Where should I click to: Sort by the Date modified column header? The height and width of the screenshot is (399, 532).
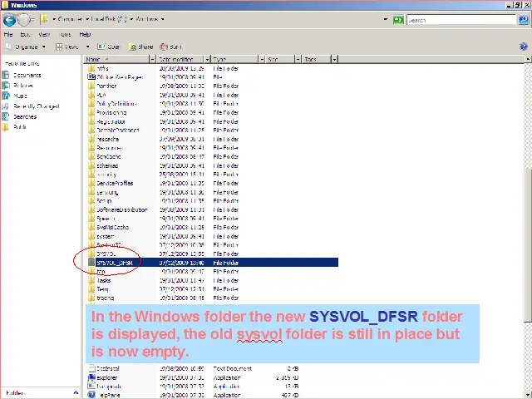tap(176, 60)
